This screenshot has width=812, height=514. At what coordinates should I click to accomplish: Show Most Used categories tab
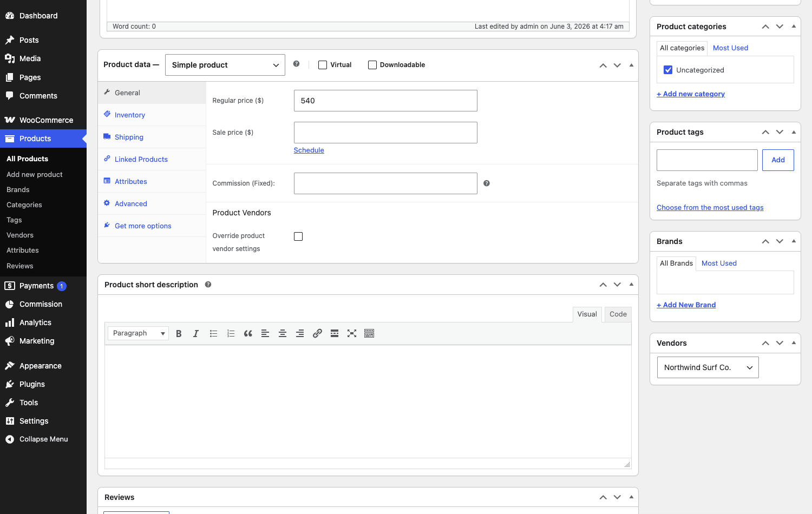pos(730,48)
